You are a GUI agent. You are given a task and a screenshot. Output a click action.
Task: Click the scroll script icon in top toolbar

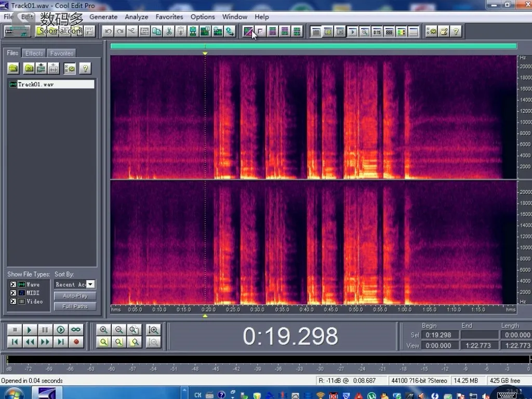[x=444, y=32]
